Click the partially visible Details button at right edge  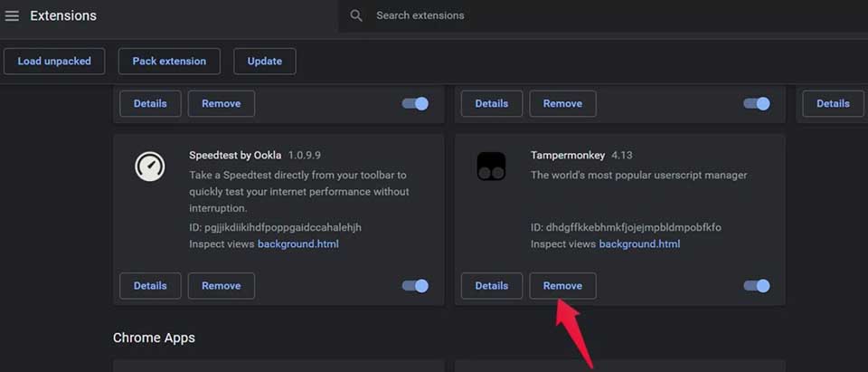[833, 104]
